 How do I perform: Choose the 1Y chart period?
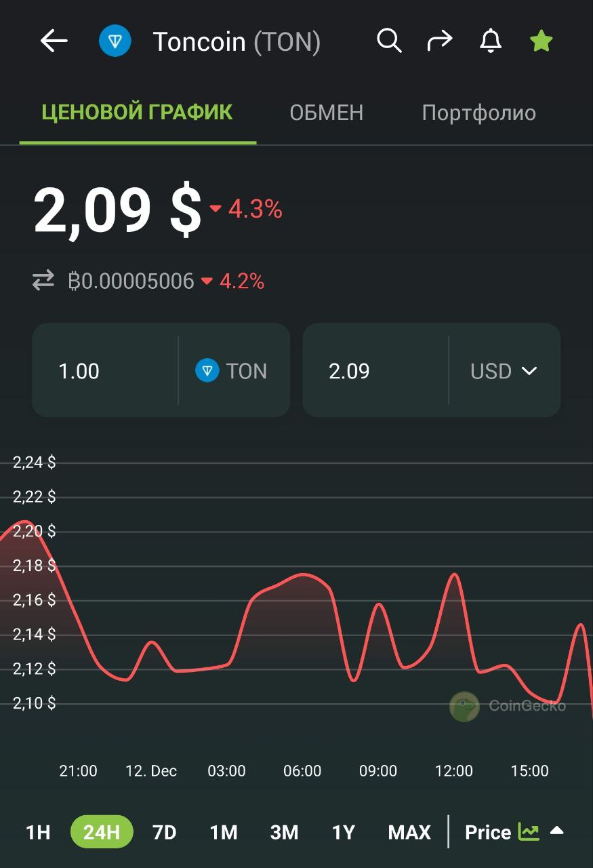pyautogui.click(x=343, y=832)
